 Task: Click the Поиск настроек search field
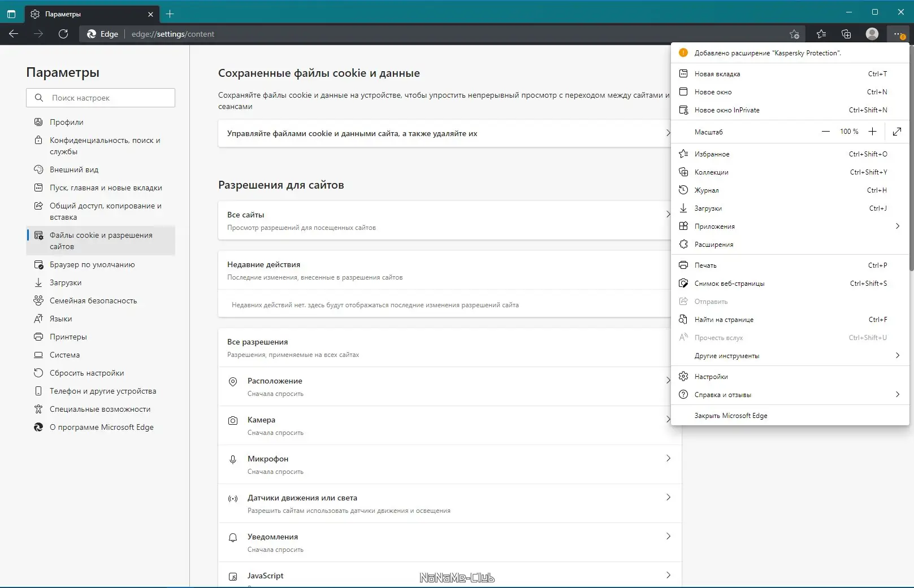pyautogui.click(x=101, y=98)
